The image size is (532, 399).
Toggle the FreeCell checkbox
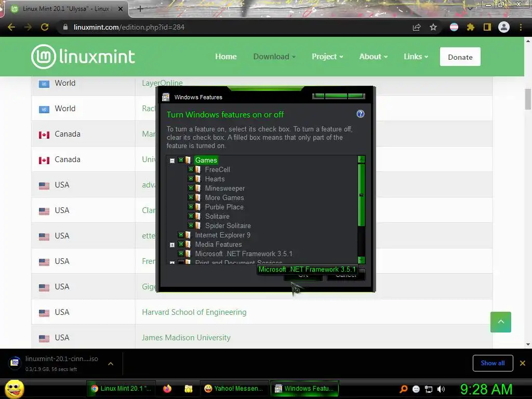191,169
